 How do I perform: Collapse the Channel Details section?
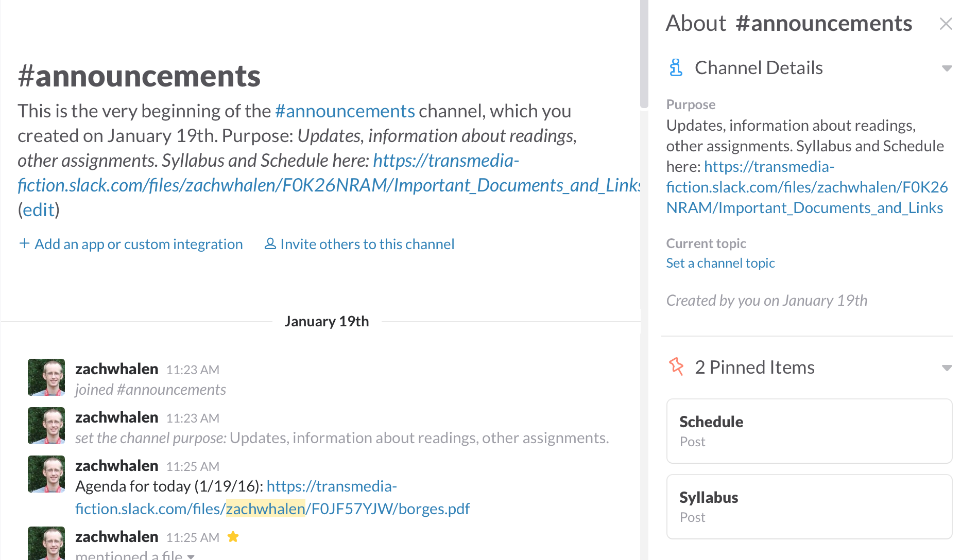coord(946,68)
